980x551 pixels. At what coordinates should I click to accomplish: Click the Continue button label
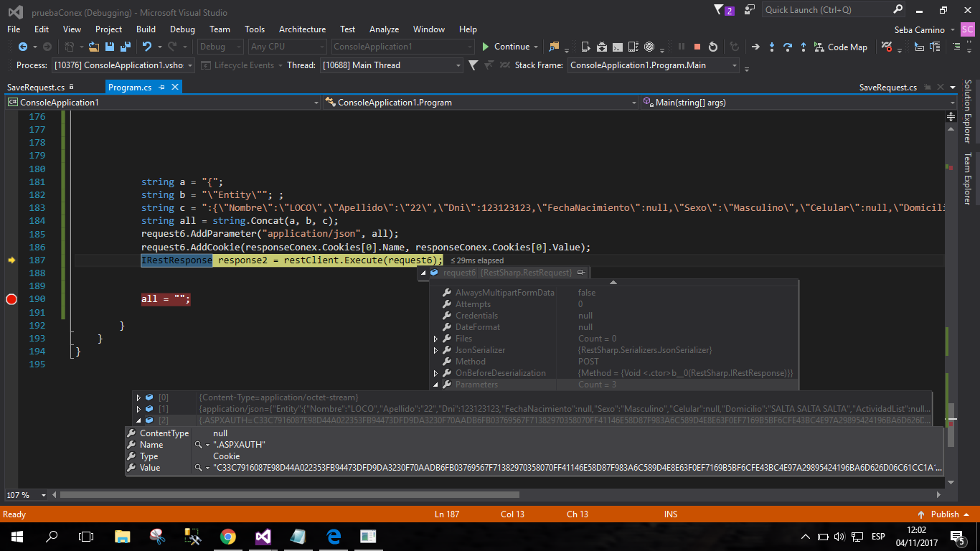point(512,47)
